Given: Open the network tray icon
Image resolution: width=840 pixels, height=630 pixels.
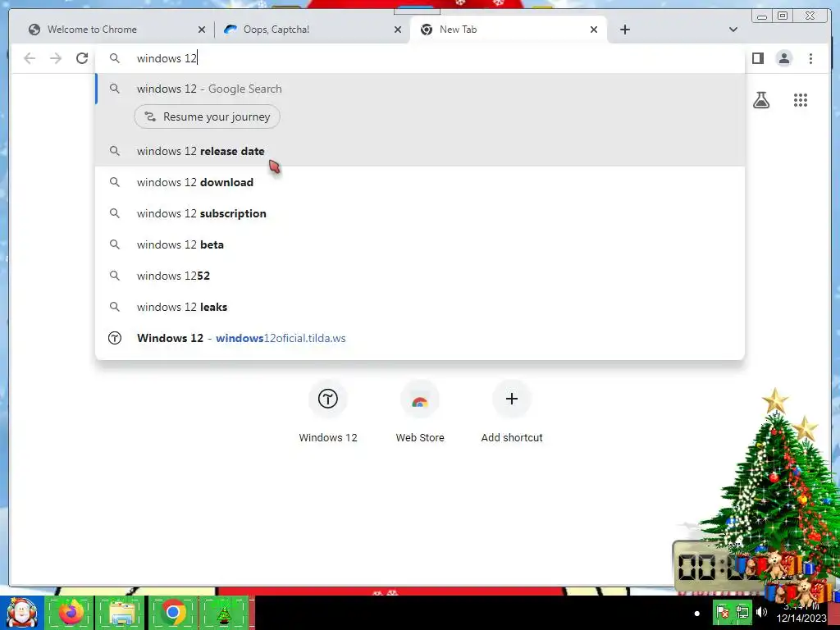Looking at the screenshot, I should 742,612.
